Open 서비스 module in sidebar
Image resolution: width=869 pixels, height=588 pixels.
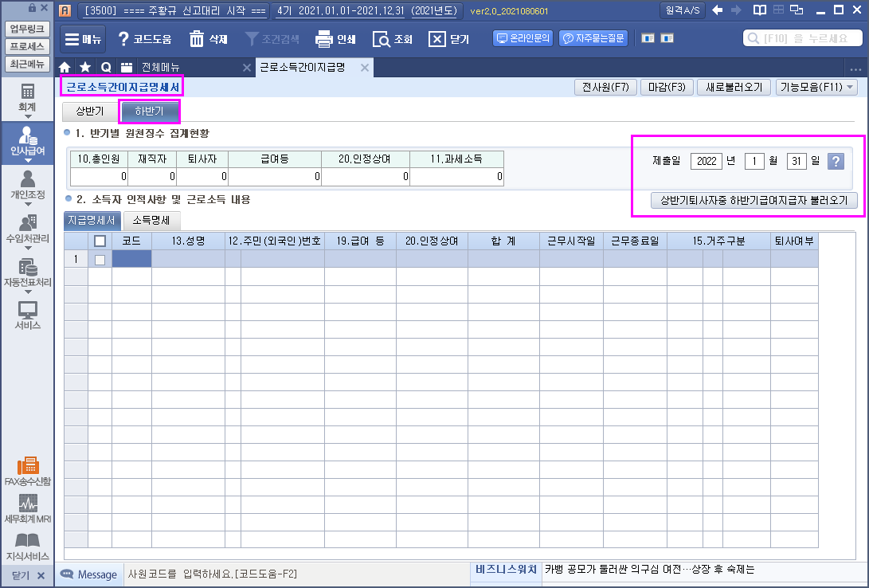pyautogui.click(x=27, y=316)
